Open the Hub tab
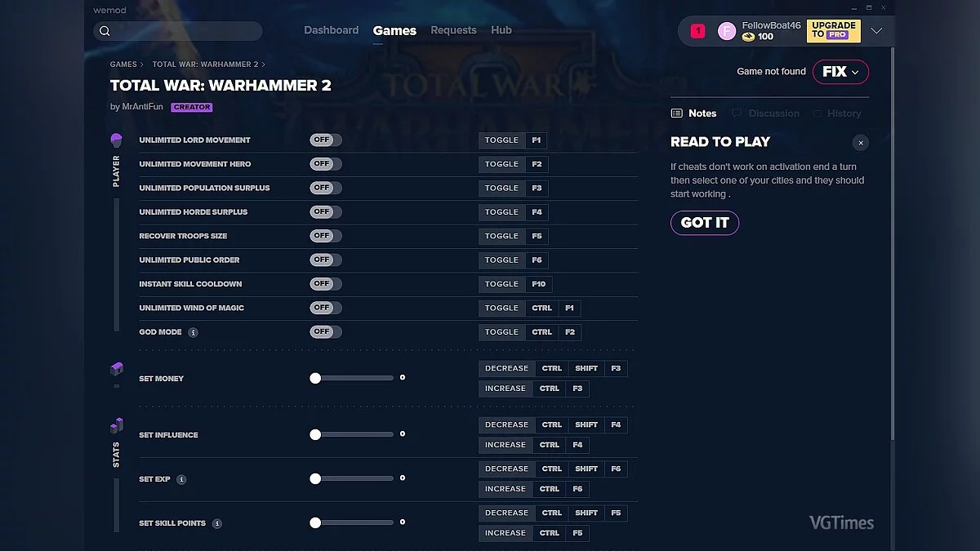Image resolution: width=980 pixels, height=551 pixels. point(501,30)
